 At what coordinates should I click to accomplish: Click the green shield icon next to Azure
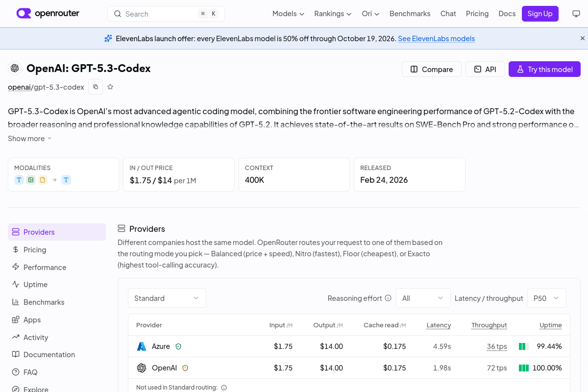(x=178, y=346)
